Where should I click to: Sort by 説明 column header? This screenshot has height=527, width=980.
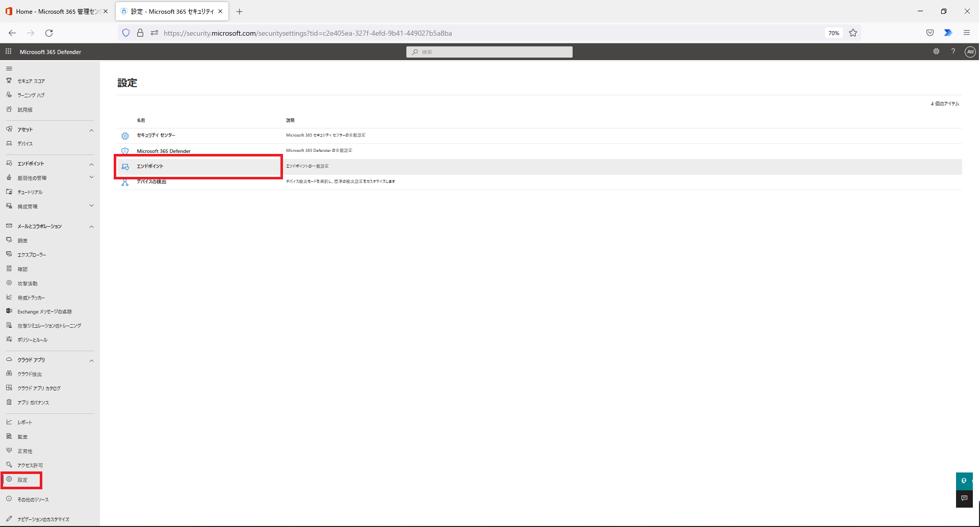click(x=290, y=120)
